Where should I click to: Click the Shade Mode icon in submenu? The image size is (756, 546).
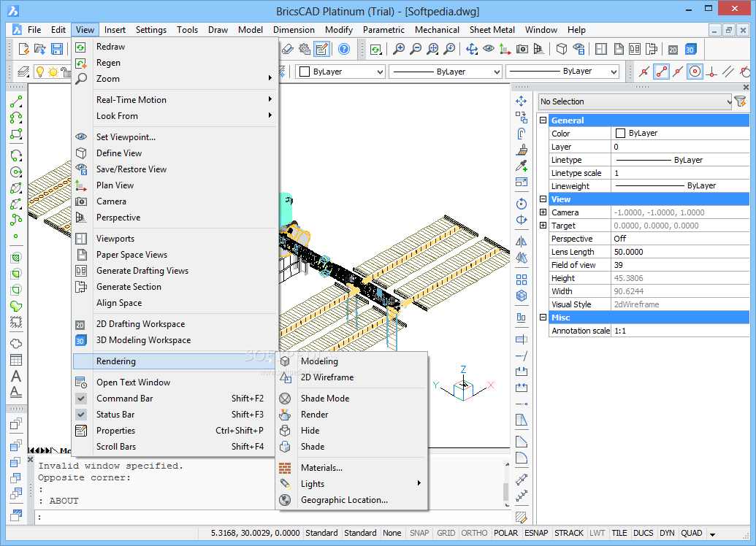pos(285,399)
